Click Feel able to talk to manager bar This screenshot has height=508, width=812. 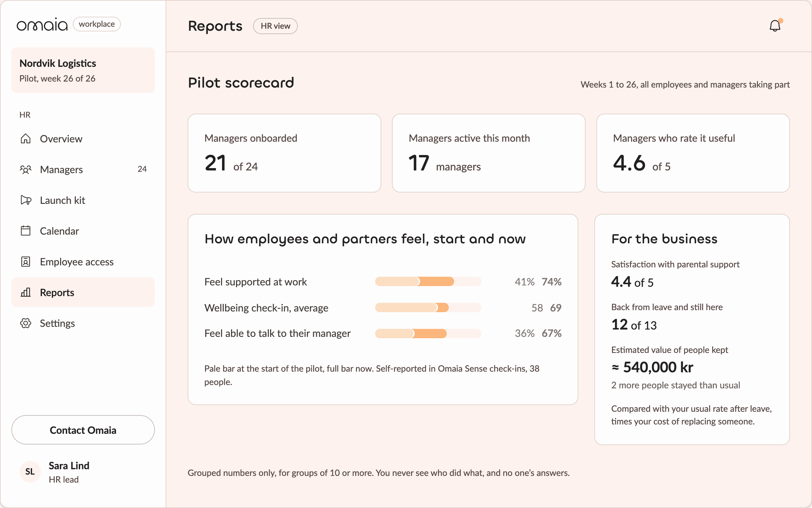coord(428,333)
